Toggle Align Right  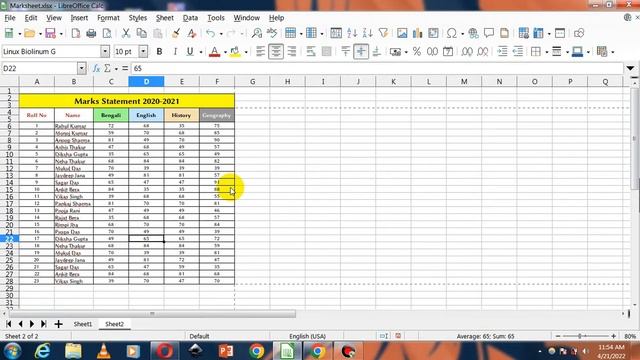tap(291, 51)
